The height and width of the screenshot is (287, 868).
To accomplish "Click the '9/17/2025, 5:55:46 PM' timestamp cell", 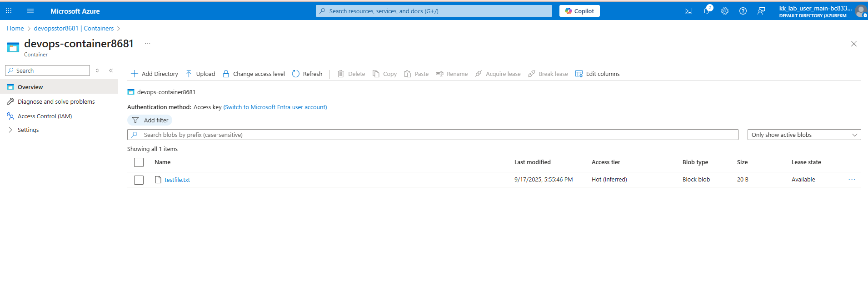I will point(544,179).
